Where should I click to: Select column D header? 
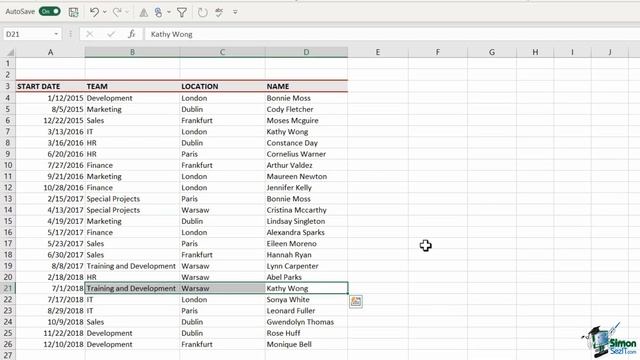(x=307, y=52)
